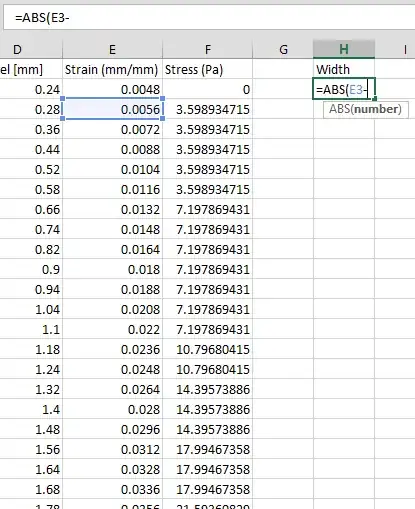
Task: Click the Width header cell
Action: pos(344,69)
